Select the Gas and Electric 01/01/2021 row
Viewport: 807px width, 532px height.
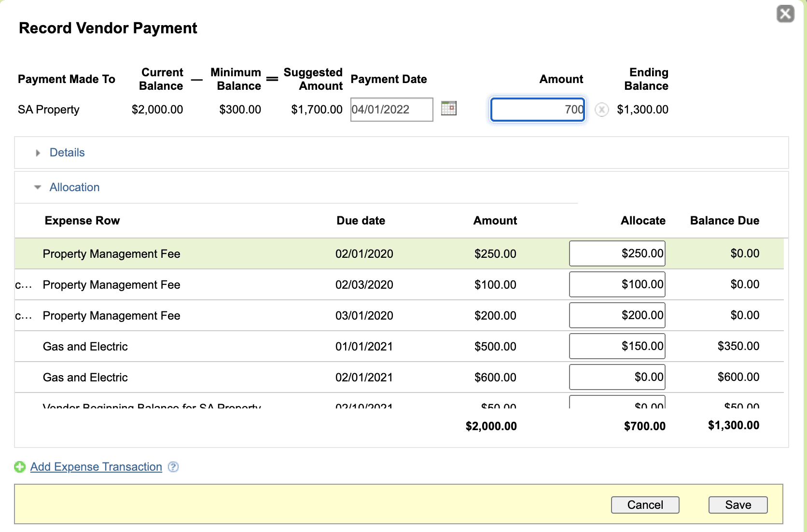pyautogui.click(x=85, y=347)
